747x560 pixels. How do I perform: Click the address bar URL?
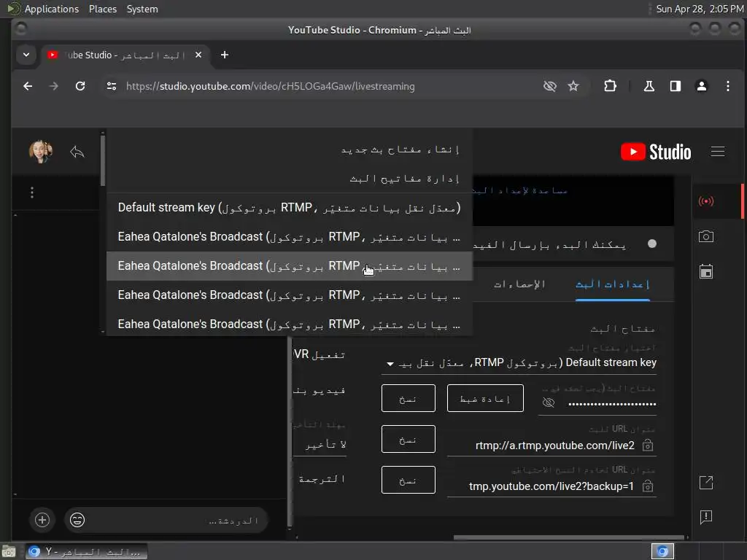click(x=270, y=86)
